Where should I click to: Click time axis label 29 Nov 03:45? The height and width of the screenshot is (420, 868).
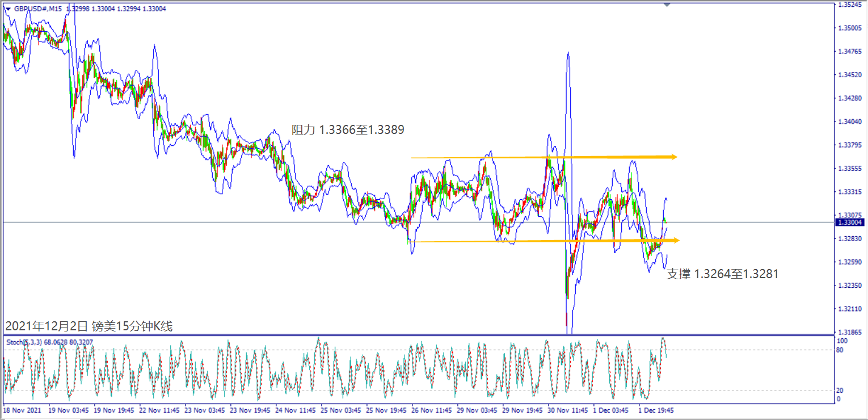pos(477,410)
